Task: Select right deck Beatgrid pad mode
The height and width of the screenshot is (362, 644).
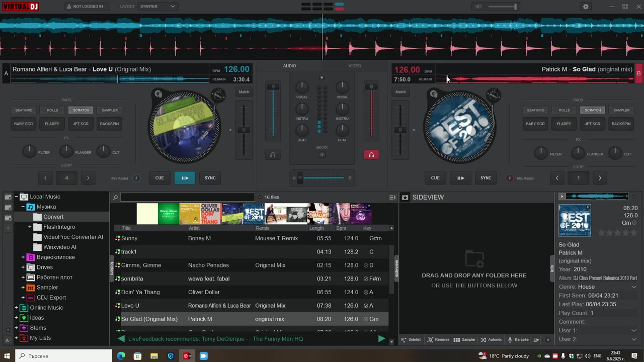Action: pos(535,110)
